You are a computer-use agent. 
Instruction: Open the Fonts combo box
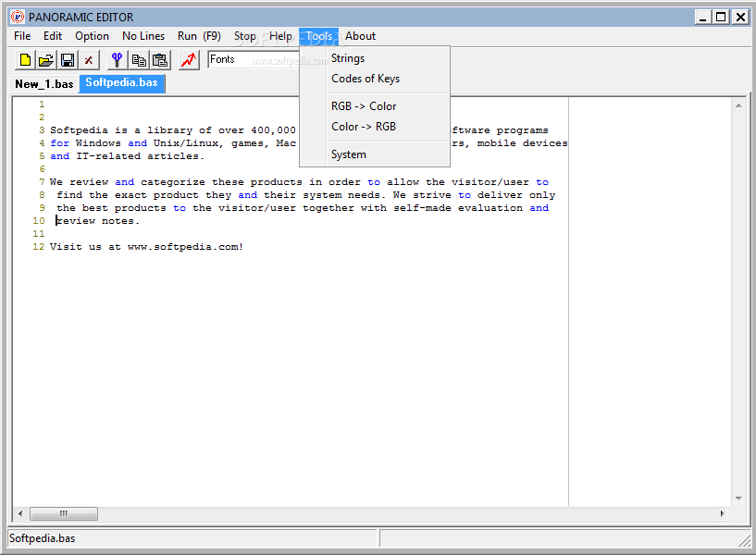point(254,59)
